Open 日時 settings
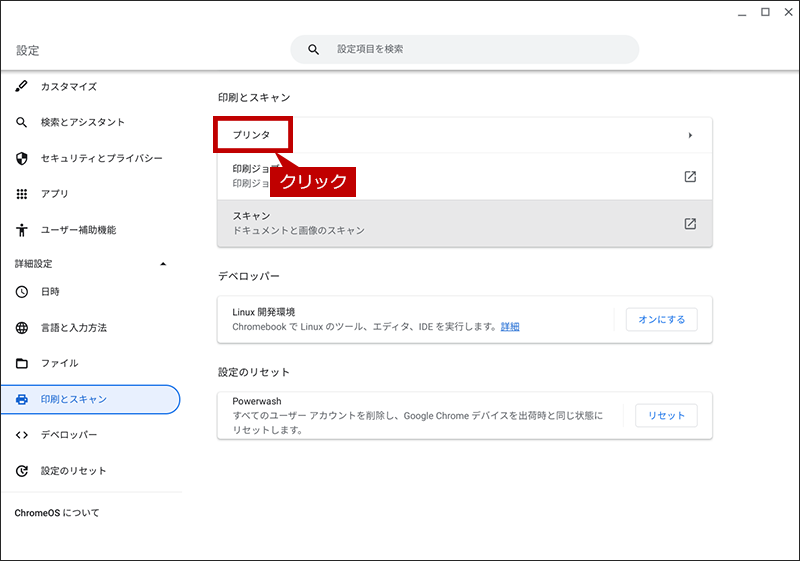Screen dimensions: 800x561 (x=50, y=292)
